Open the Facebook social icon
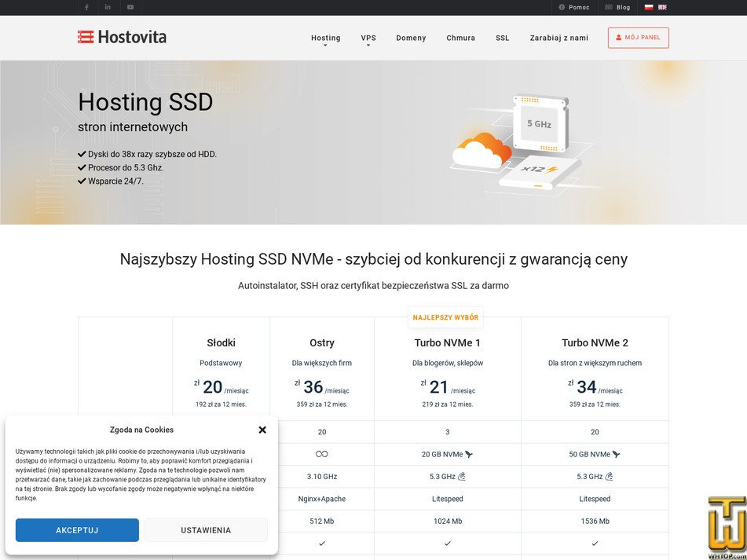This screenshot has height=560, width=747. pos(86,7)
